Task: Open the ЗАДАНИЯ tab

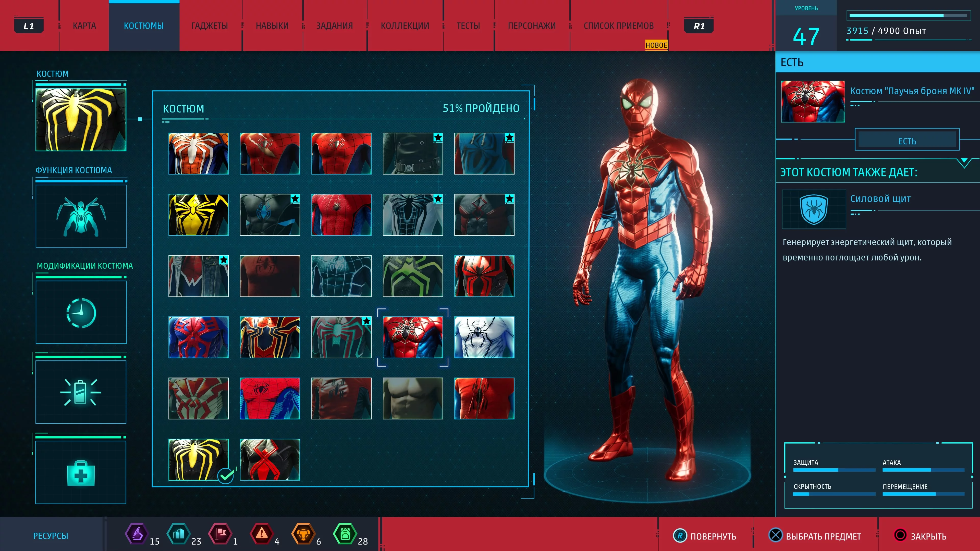Action: [335, 26]
